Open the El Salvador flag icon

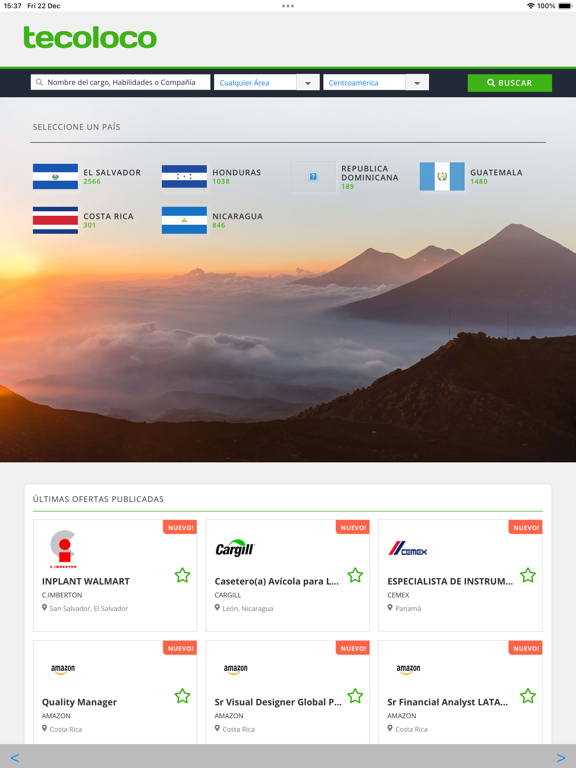coord(55,176)
